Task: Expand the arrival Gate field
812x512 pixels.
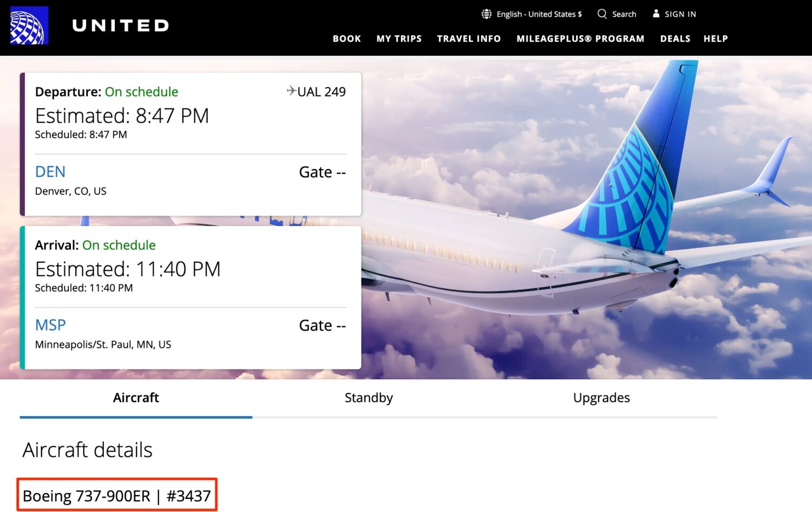Action: click(322, 325)
